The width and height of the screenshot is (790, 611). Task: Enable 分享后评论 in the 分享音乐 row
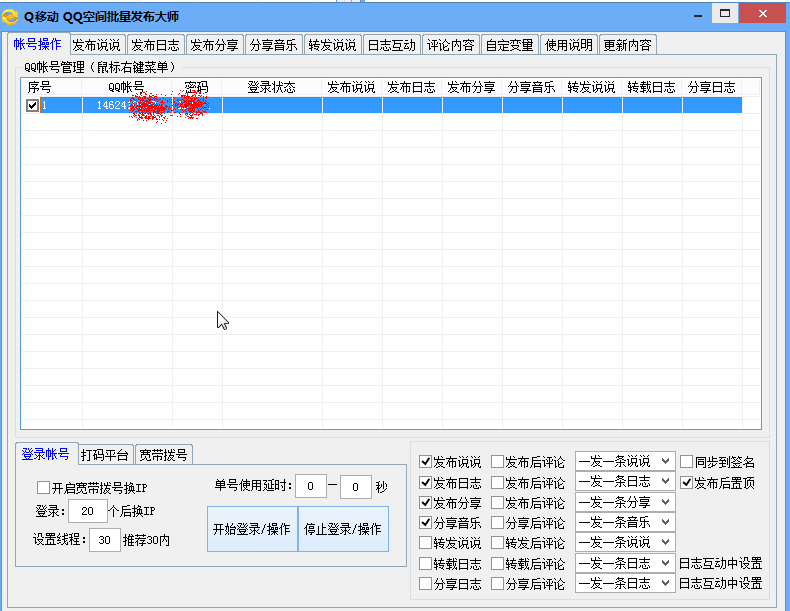pos(497,523)
